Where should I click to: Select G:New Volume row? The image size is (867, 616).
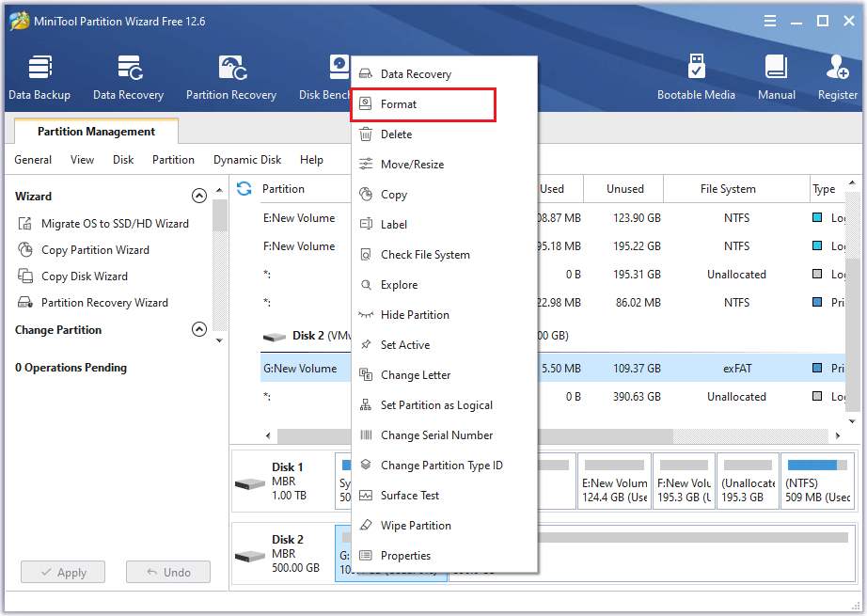click(x=306, y=369)
